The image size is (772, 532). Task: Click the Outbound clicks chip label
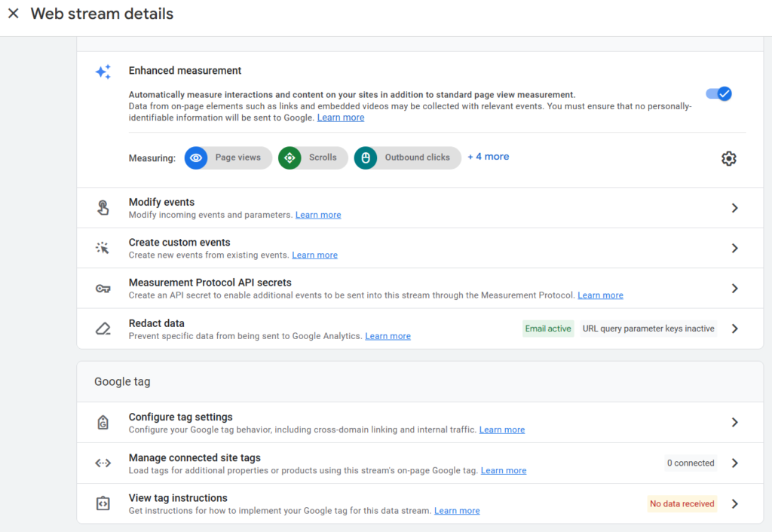click(417, 157)
